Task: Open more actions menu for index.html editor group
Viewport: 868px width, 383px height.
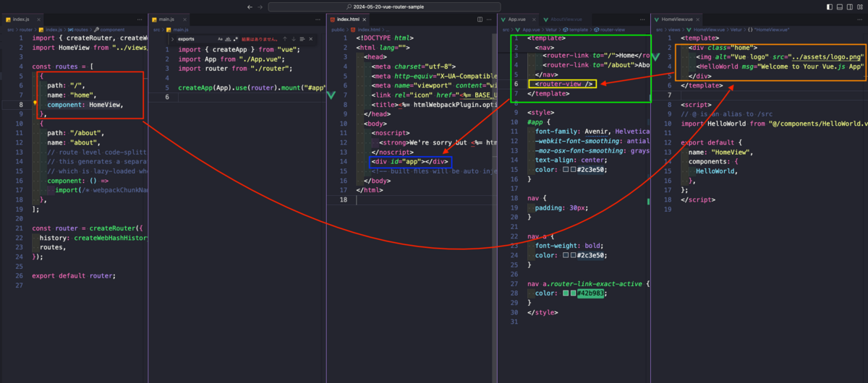Action: click(490, 19)
